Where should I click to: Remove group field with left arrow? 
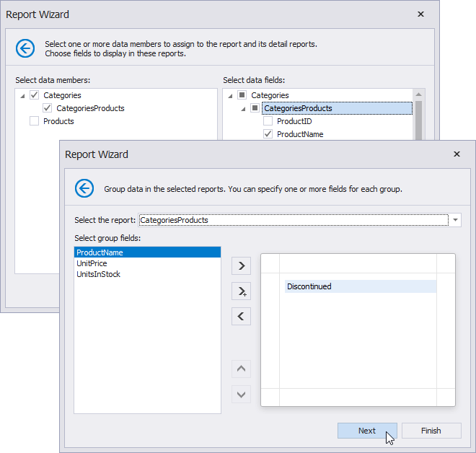pyautogui.click(x=241, y=316)
